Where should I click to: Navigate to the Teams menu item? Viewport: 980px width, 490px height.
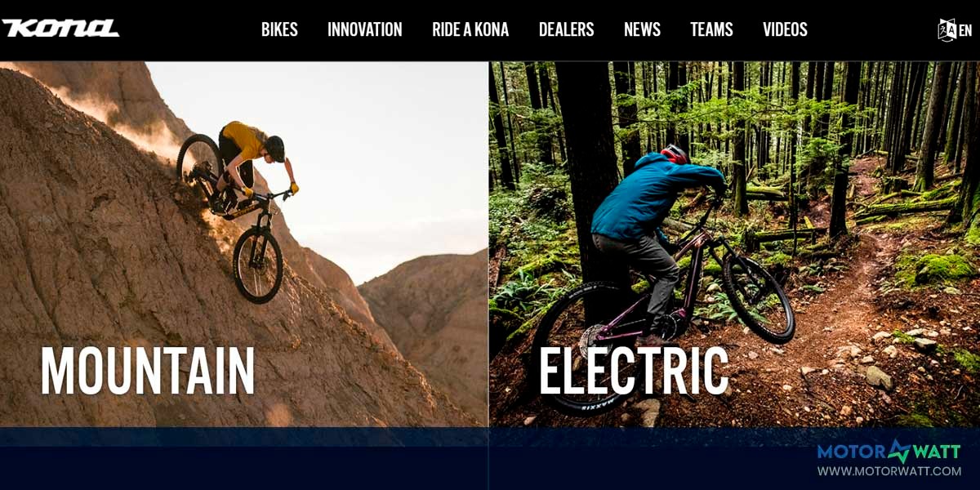click(x=711, y=29)
